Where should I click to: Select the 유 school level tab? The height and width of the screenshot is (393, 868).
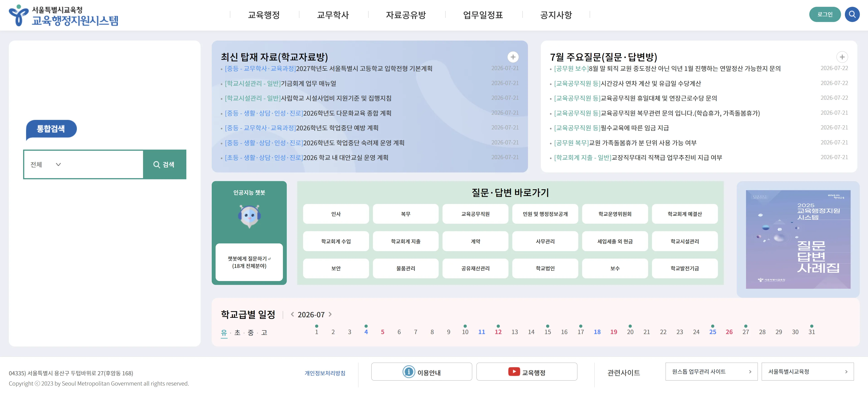(x=224, y=333)
